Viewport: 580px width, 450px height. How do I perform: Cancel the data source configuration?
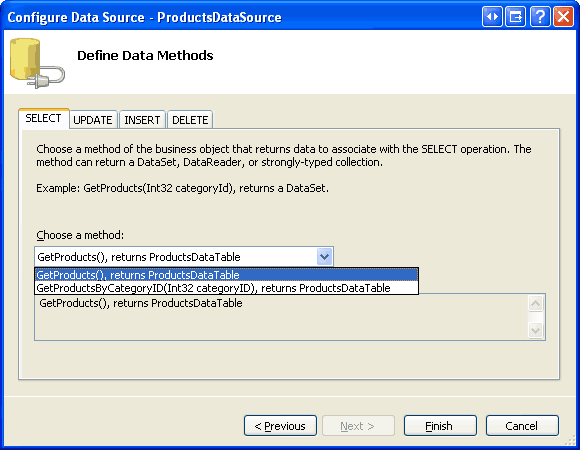click(522, 426)
